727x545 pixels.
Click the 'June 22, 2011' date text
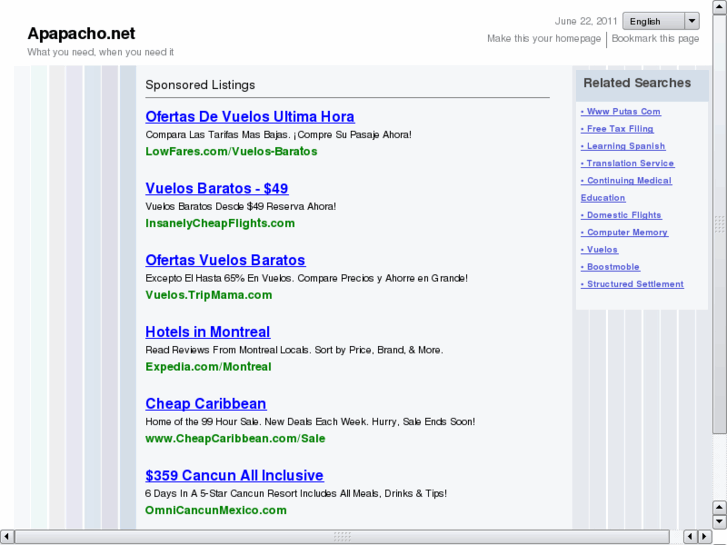(x=586, y=21)
